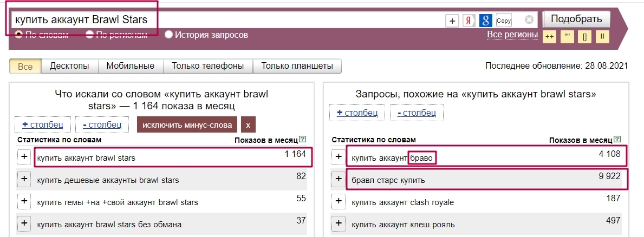This screenshot has width=644, height=237.
Task: Open the query "купить аккаунт клеш рояль"
Action: point(403,225)
